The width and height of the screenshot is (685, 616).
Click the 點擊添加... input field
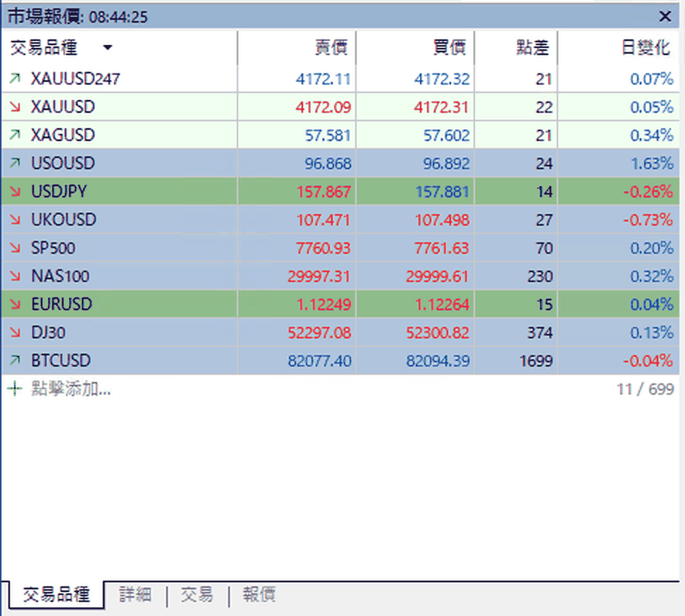tap(70, 388)
